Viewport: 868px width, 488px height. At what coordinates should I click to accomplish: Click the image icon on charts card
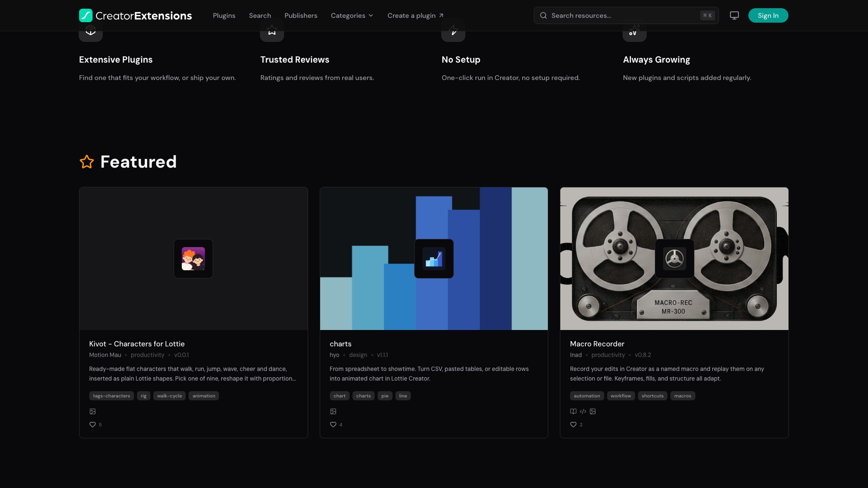point(333,411)
